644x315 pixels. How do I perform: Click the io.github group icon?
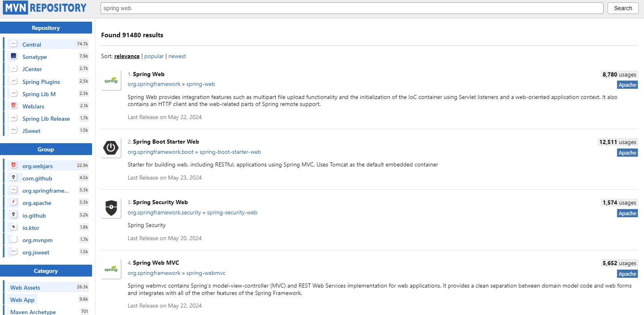tap(14, 215)
